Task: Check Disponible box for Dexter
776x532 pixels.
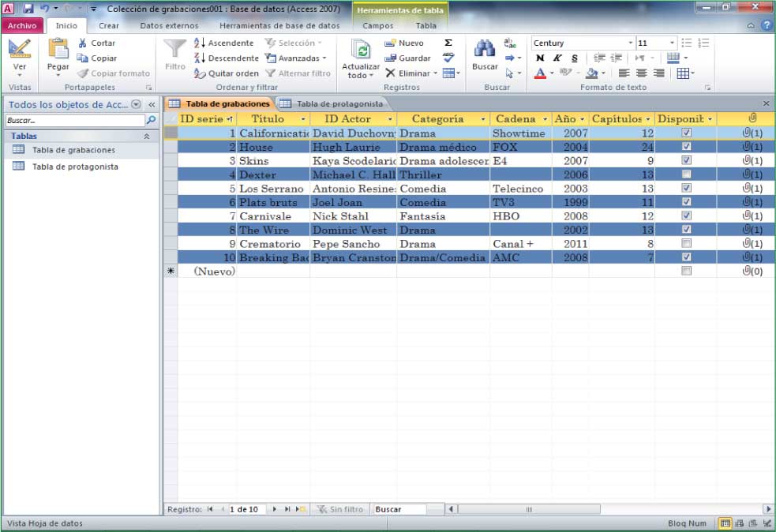Action: 686,174
